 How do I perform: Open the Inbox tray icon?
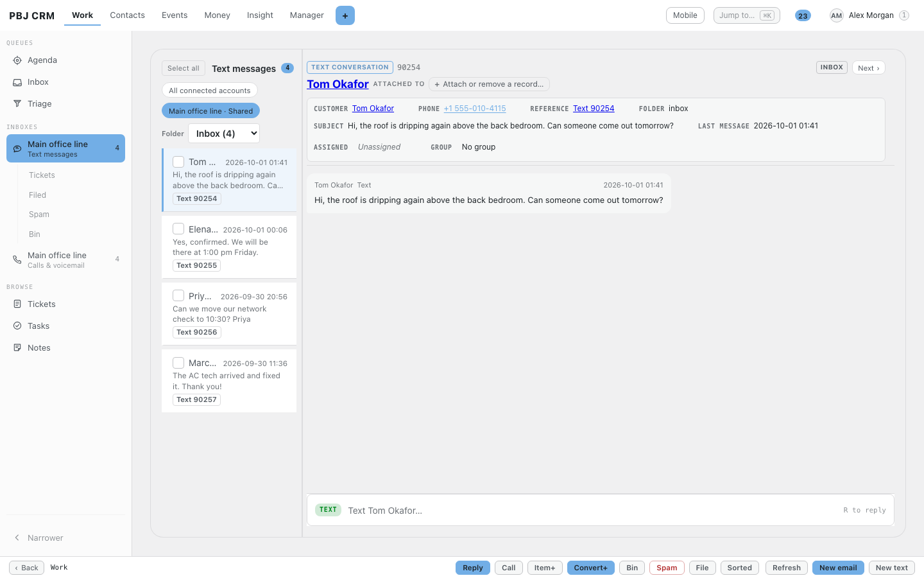(17, 82)
